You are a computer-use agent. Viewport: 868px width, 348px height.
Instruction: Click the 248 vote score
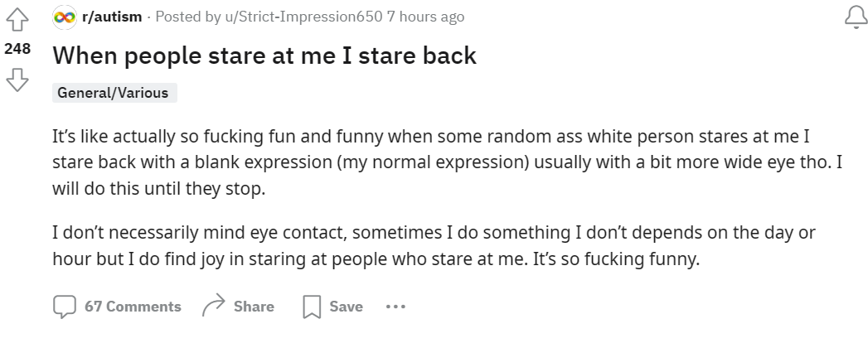[x=17, y=49]
